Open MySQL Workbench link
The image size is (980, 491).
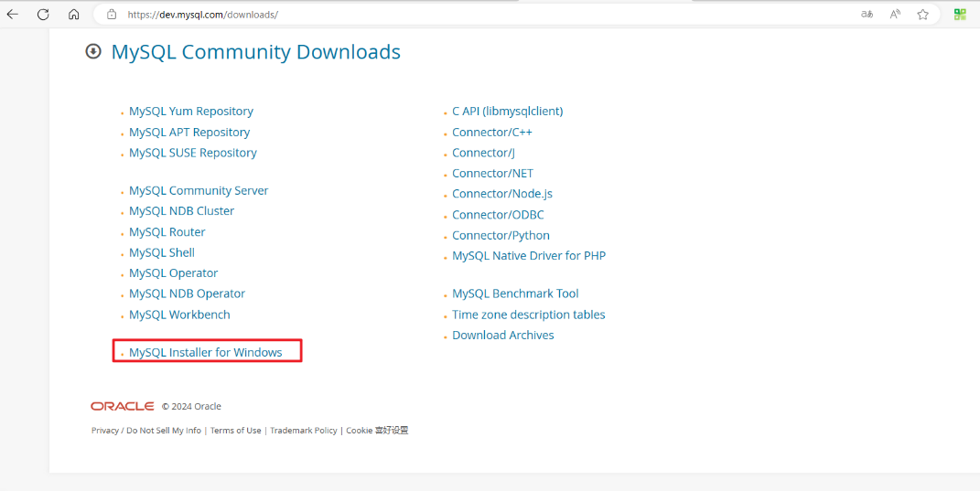(180, 315)
